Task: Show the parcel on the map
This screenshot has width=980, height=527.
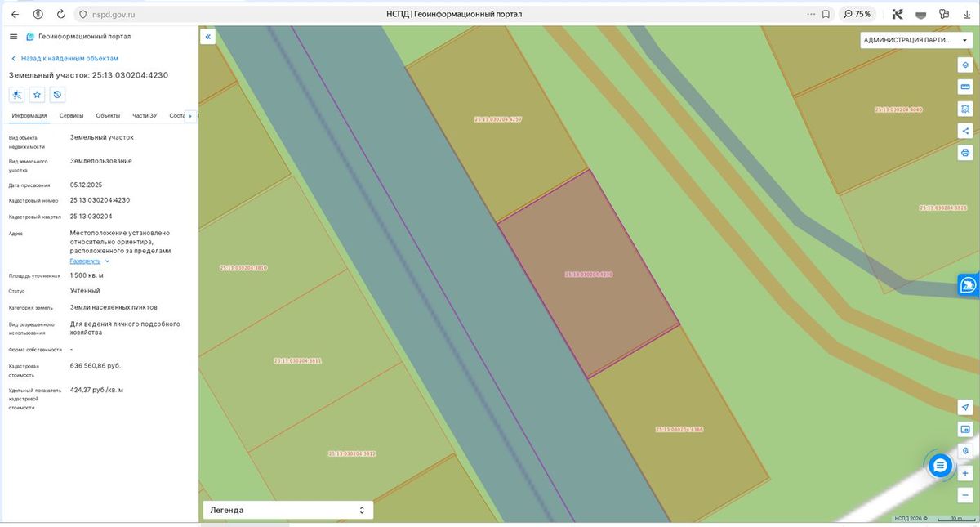Action: tap(16, 95)
